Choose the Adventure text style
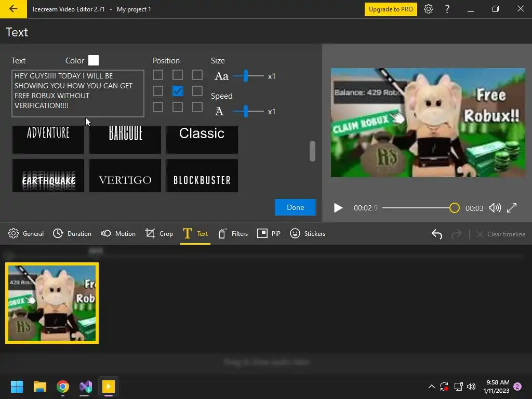 tap(48, 139)
